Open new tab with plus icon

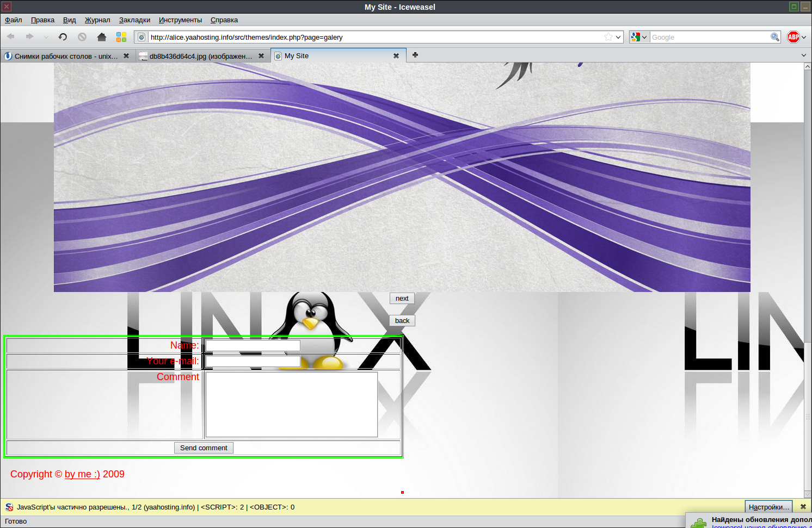[x=415, y=55]
